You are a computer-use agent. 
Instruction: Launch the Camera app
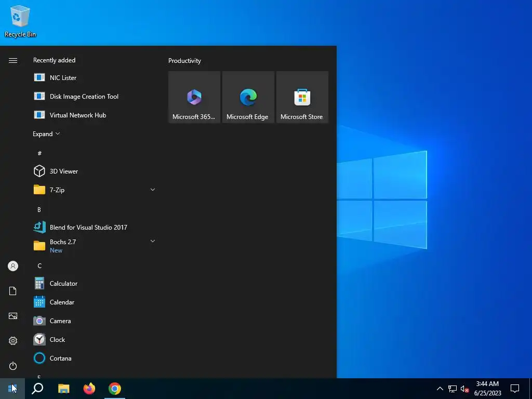(95, 321)
